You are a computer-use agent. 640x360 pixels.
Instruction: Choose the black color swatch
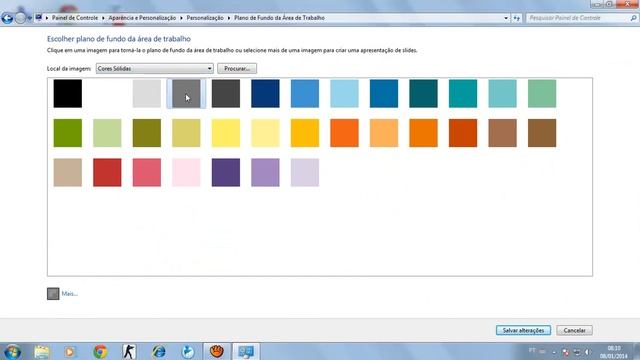point(68,93)
